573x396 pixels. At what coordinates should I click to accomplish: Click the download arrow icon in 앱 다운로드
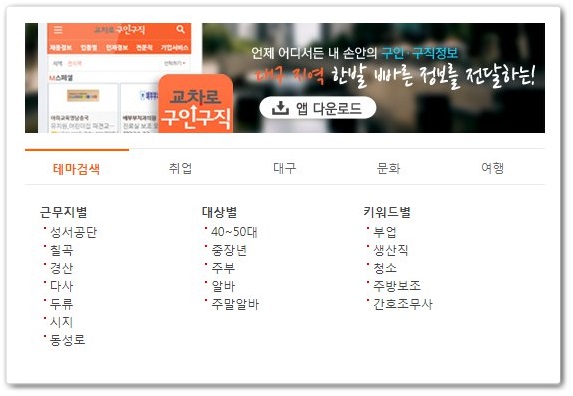point(280,108)
